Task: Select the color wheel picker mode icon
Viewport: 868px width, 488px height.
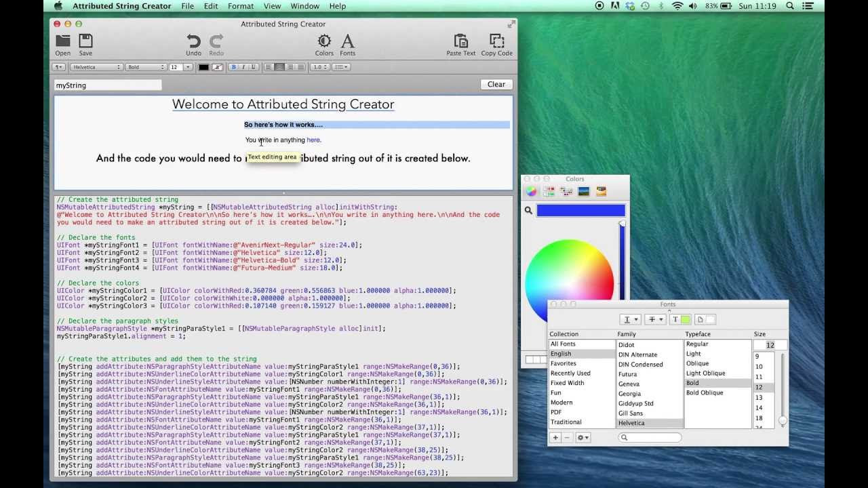Action: click(532, 192)
